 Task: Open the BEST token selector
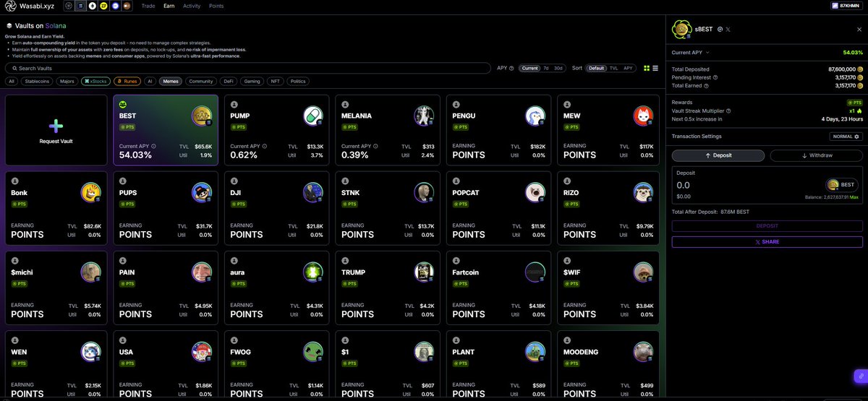pos(841,184)
